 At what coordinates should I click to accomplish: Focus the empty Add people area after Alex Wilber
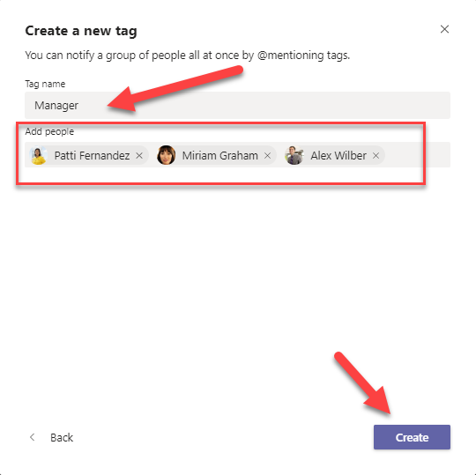click(x=418, y=155)
